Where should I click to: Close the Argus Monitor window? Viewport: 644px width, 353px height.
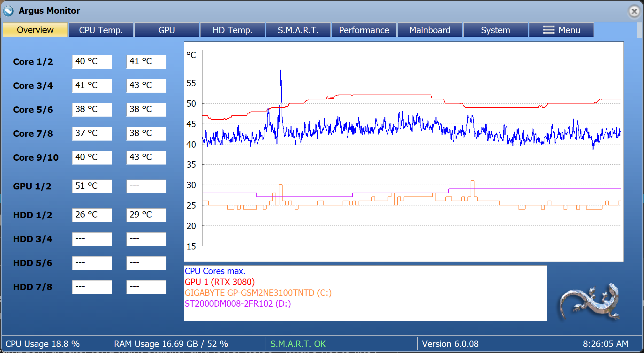click(634, 12)
